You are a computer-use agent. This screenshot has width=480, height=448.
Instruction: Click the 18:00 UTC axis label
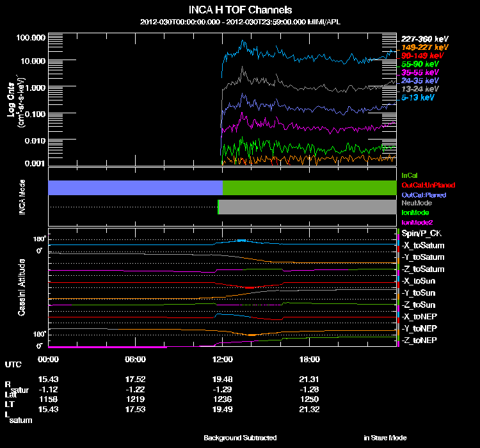[309, 359]
